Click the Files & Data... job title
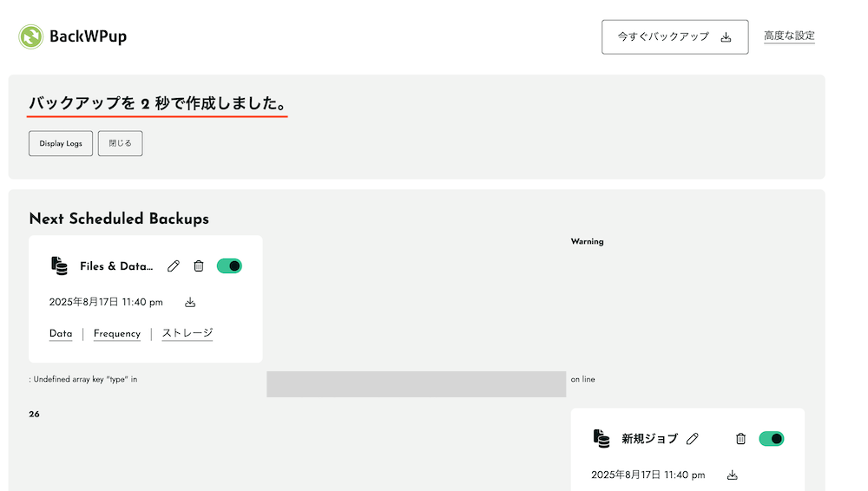Viewport: 868px width, 491px height. point(116,266)
